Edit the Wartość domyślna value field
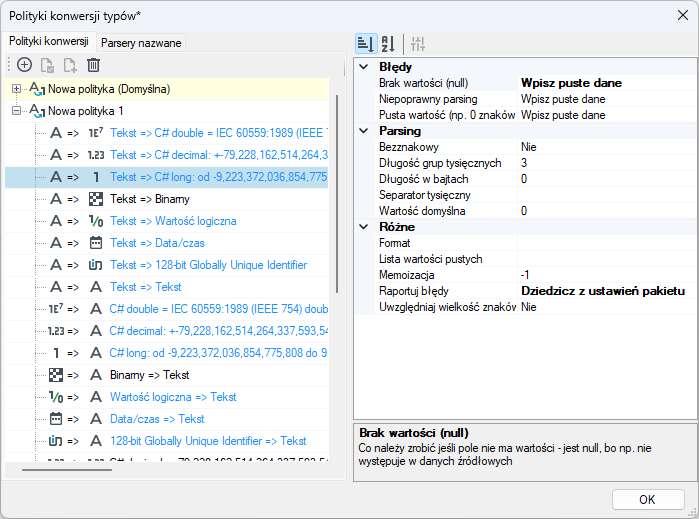Screen dimensions: 699x519 point(607,211)
